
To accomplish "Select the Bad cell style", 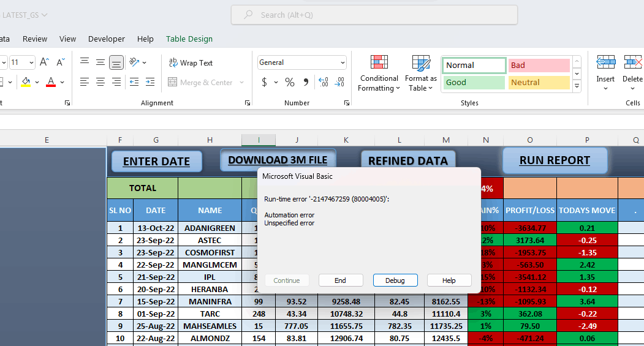I will point(539,66).
